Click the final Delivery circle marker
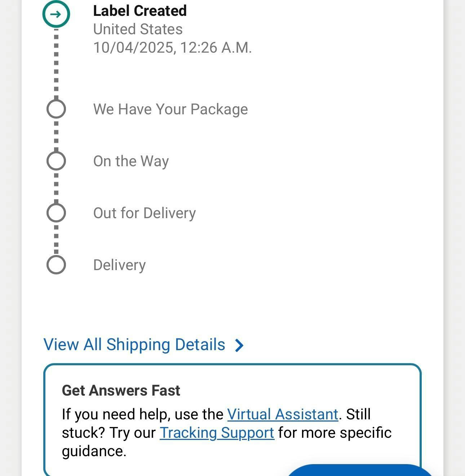Image resolution: width=465 pixels, height=476 pixels. [x=56, y=265]
